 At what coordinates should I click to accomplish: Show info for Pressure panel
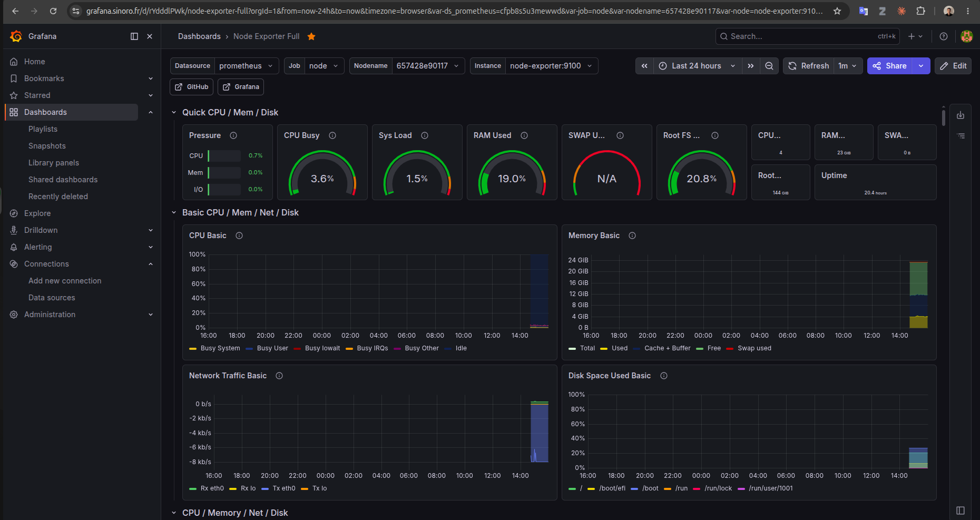[233, 135]
